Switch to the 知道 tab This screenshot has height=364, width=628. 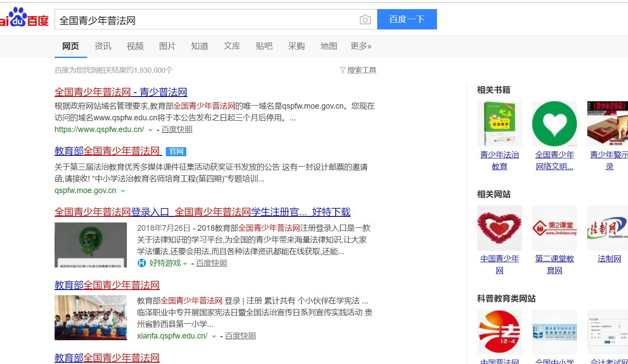pos(200,46)
